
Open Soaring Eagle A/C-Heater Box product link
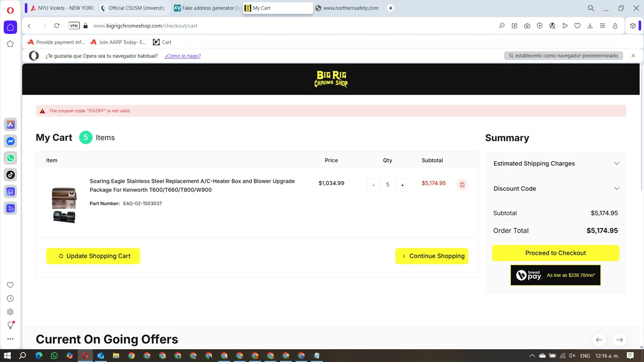pos(192,185)
